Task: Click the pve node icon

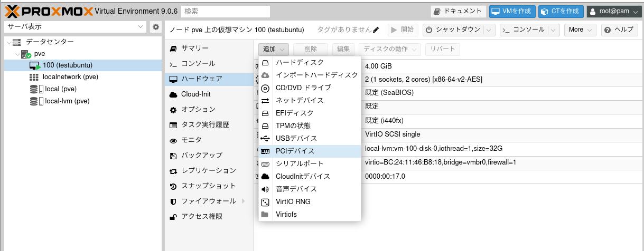Action: point(26,54)
